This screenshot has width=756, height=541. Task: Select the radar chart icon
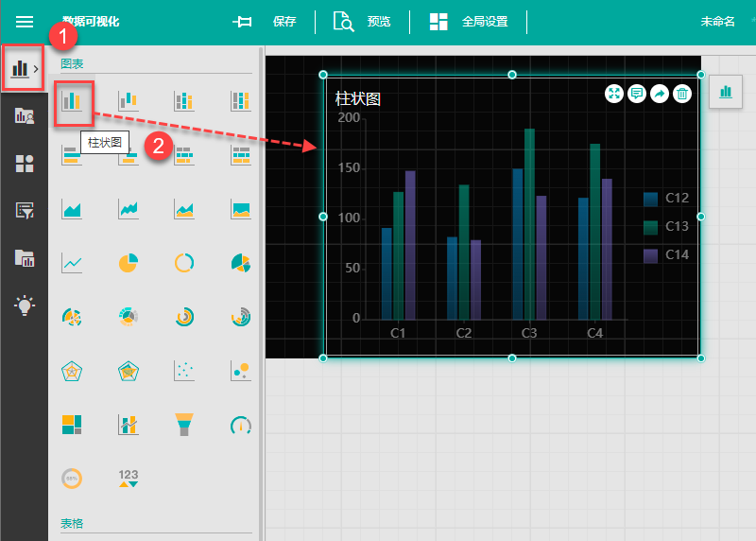point(73,371)
